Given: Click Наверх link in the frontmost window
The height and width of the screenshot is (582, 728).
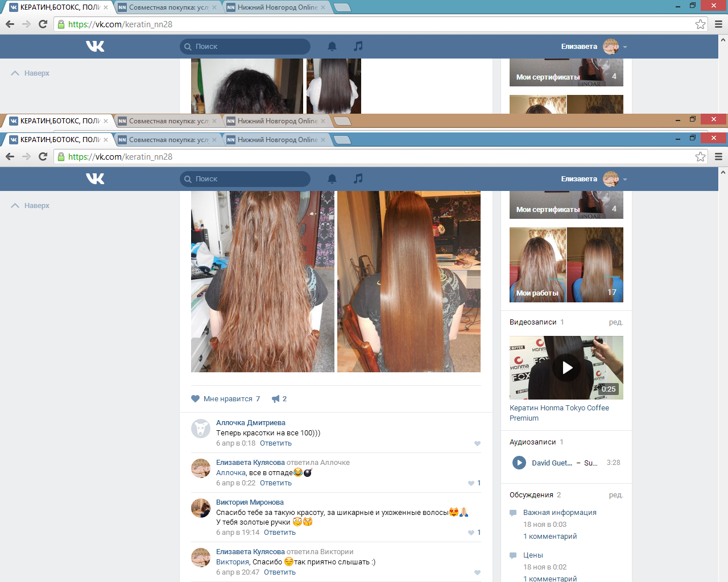Looking at the screenshot, I should pos(31,206).
